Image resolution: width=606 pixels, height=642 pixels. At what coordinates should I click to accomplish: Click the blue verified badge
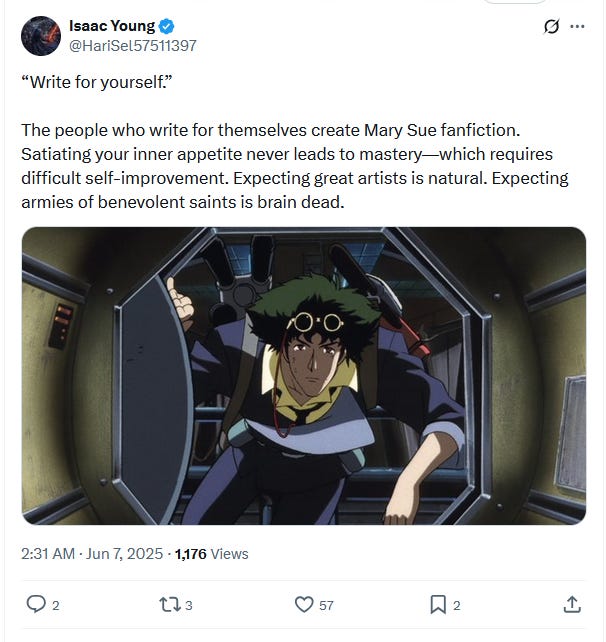pos(166,26)
